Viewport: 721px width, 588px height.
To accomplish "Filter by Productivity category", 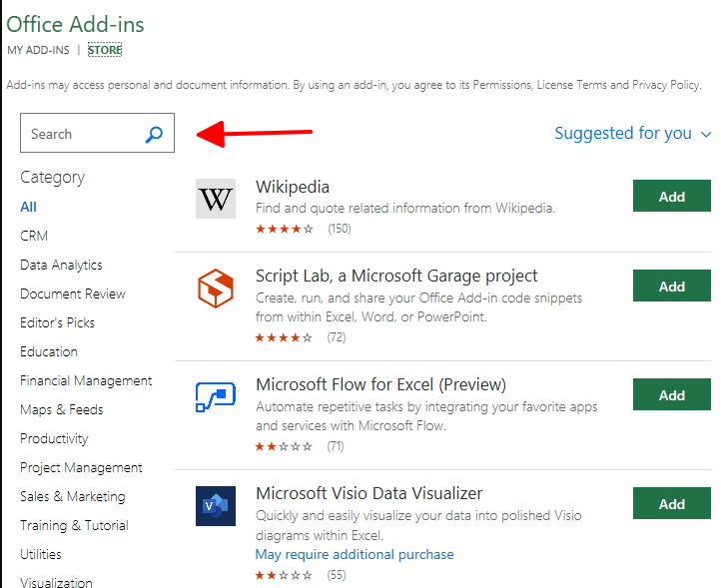I will (54, 439).
